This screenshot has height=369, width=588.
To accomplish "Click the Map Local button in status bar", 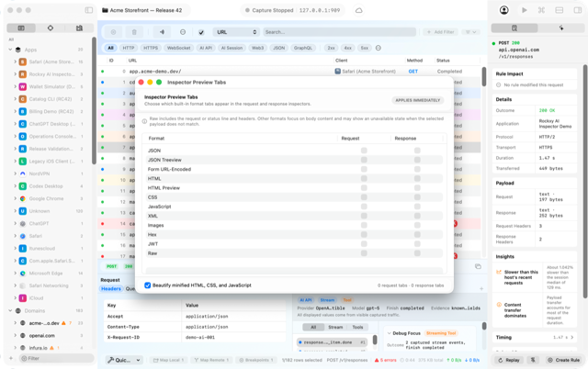I will pyautogui.click(x=168, y=360).
